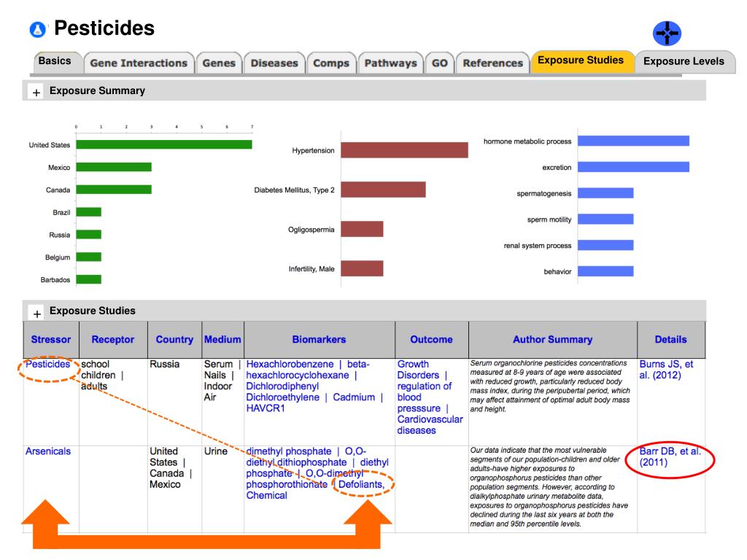Sort by Country column header

pos(174,340)
